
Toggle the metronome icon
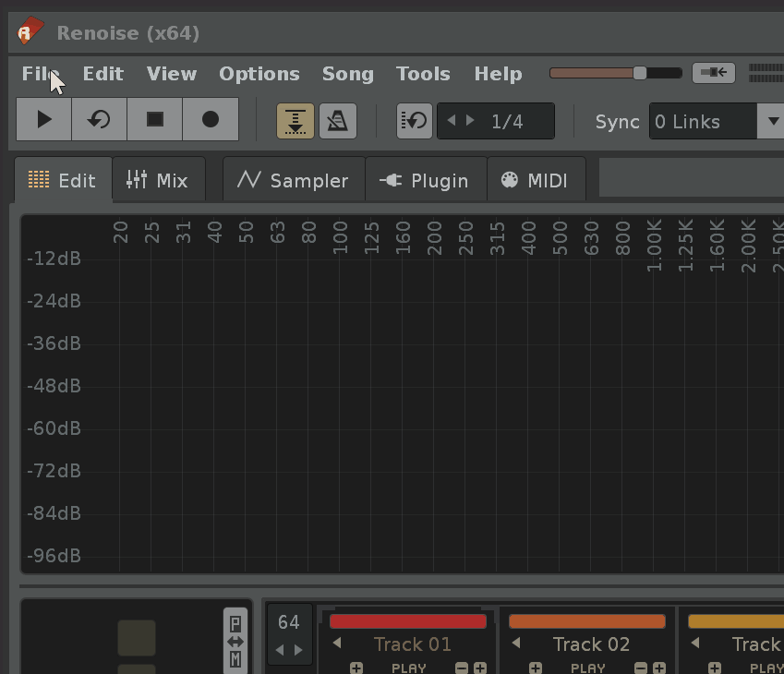tap(338, 121)
